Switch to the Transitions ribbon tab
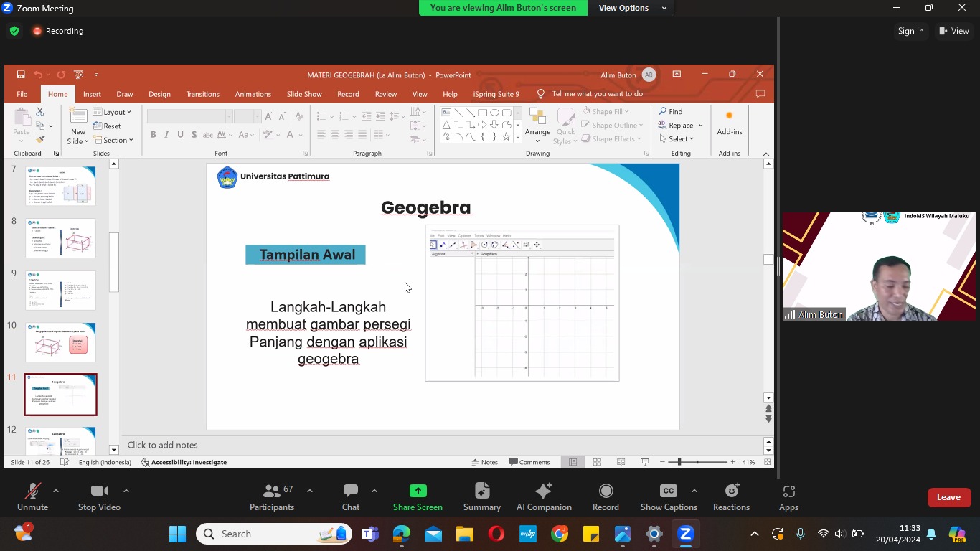The height and width of the screenshot is (551, 980). tap(203, 94)
